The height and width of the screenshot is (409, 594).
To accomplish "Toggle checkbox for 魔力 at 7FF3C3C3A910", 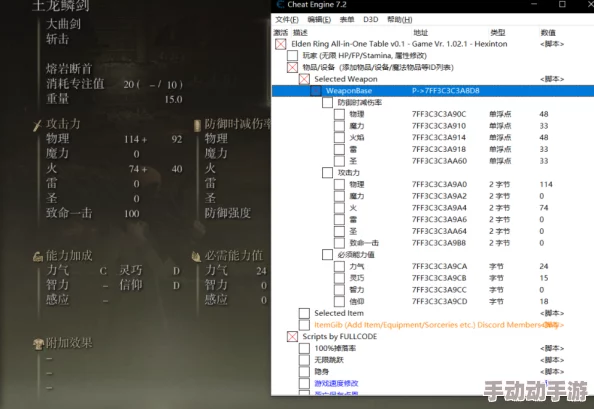I will click(339, 126).
